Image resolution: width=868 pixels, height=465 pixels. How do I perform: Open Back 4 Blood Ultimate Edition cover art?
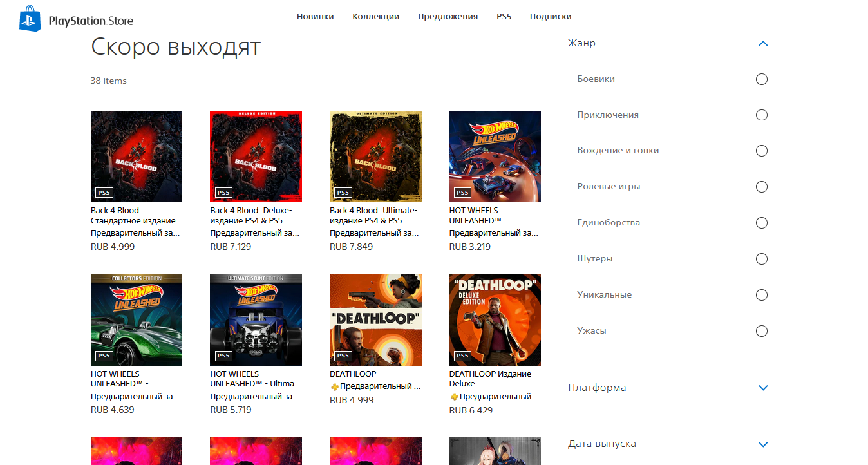tap(375, 157)
